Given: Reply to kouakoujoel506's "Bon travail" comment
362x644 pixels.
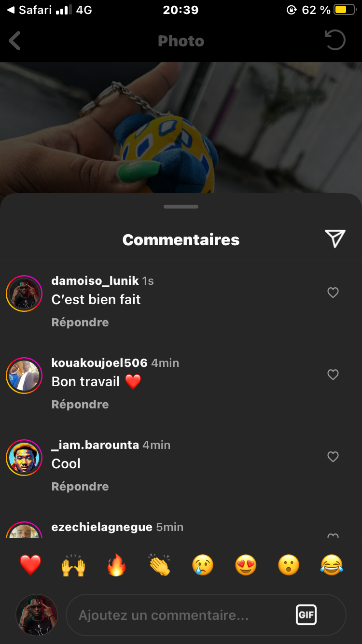Looking at the screenshot, I should (x=80, y=405).
